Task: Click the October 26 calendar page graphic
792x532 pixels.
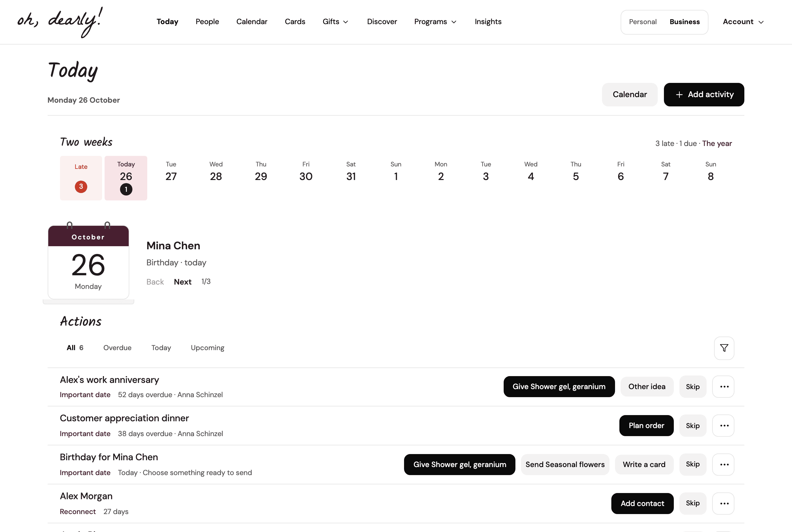Action: pos(88,262)
